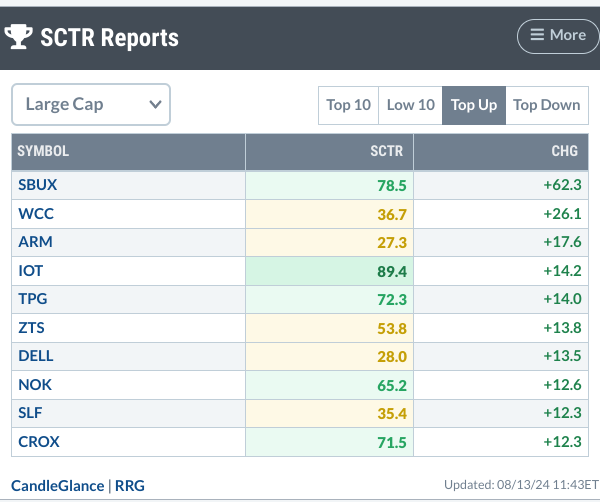The image size is (600, 502).
Task: Select the Top Up tab
Action: (x=474, y=105)
